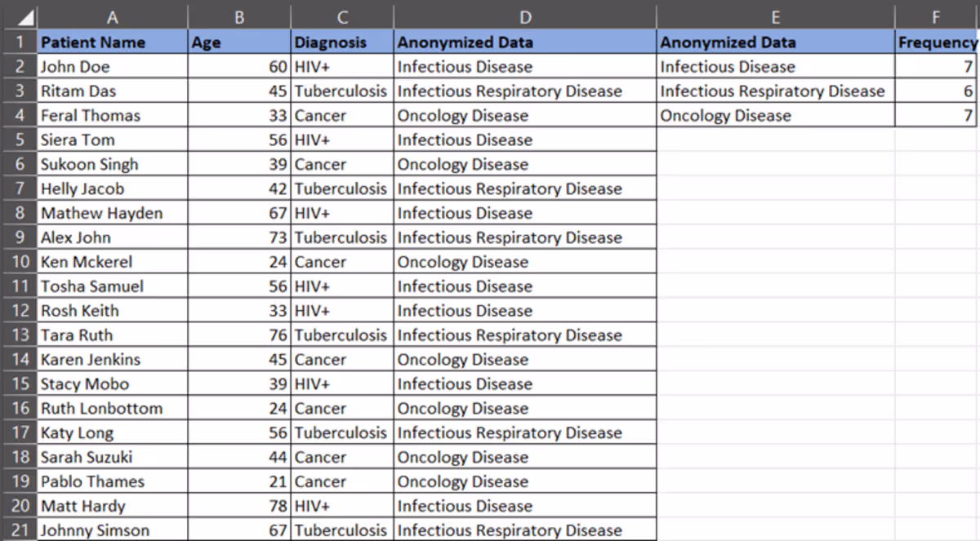Click Infectious Respiratory Disease in column E

pos(776,91)
